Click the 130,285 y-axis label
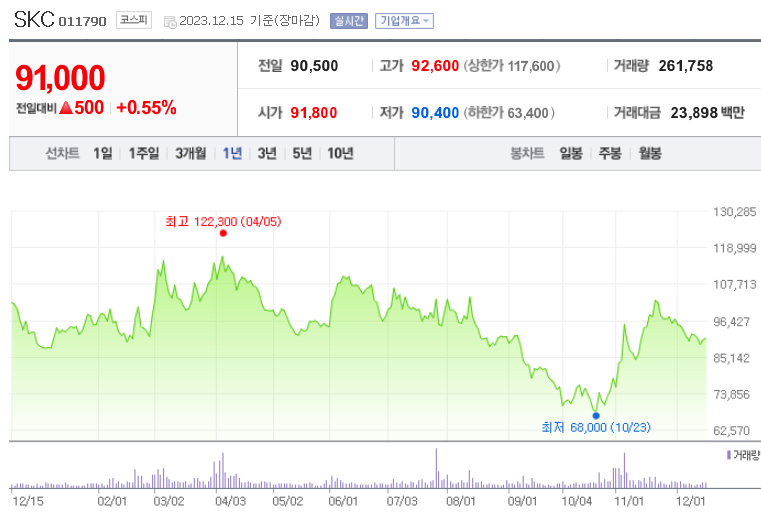Viewport: 761px width, 523px height. pos(734,212)
